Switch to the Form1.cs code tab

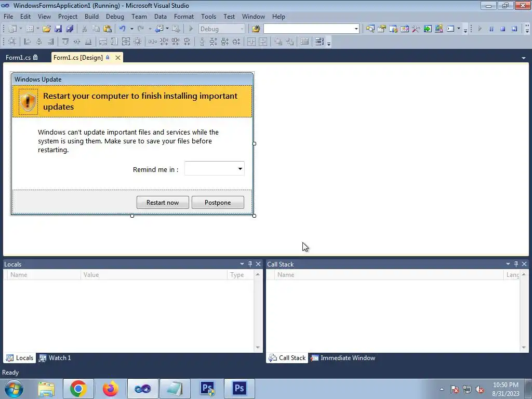click(22, 58)
